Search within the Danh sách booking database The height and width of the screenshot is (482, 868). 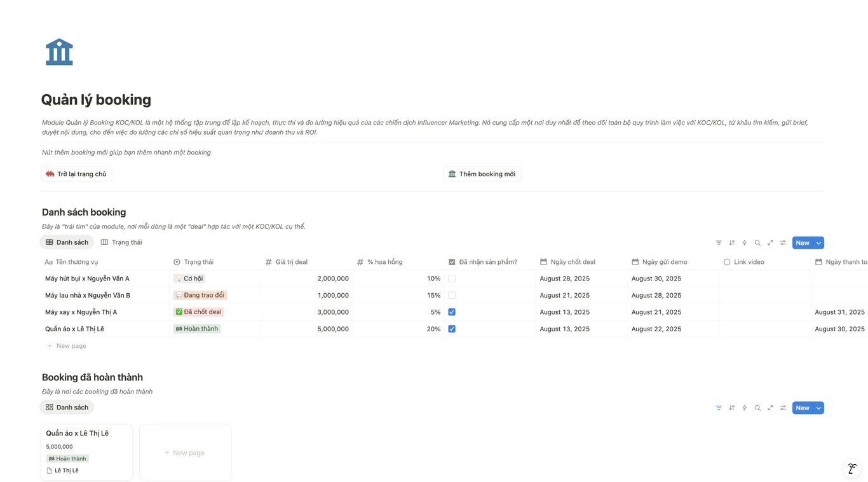(x=757, y=243)
